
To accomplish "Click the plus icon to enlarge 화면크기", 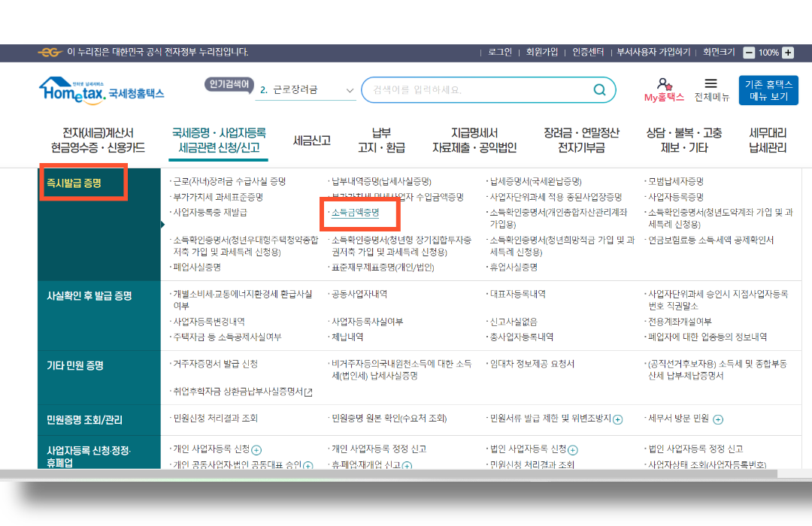I will point(787,53).
